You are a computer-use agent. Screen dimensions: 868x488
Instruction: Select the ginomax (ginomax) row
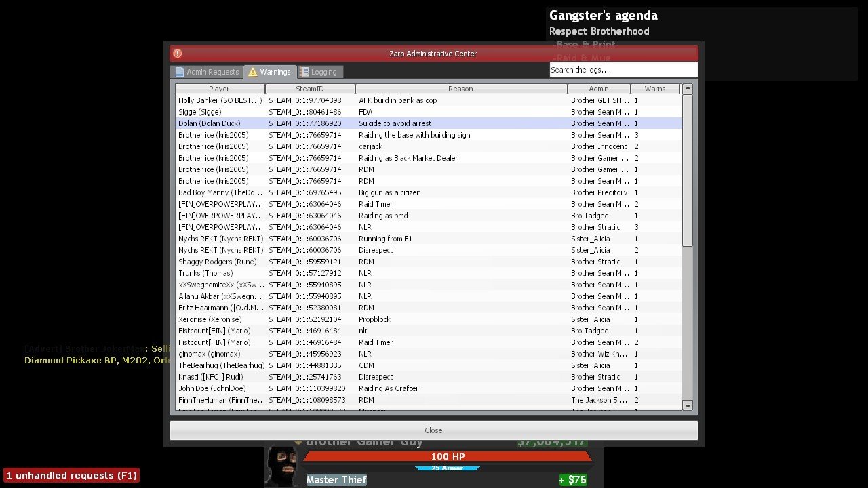[x=428, y=354]
